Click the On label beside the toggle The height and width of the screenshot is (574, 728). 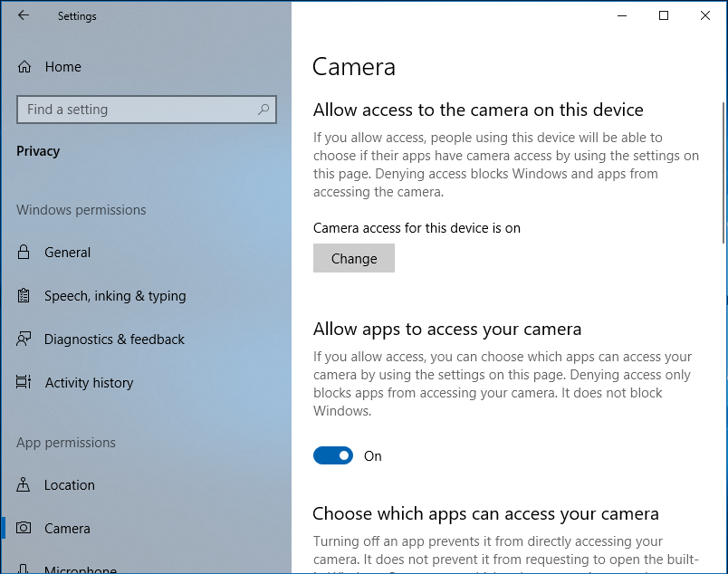pyautogui.click(x=373, y=456)
